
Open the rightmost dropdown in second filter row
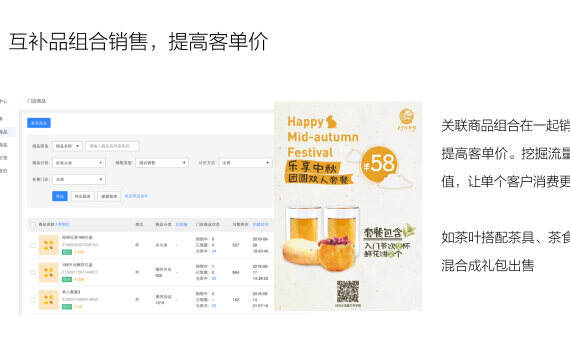[x=245, y=163]
